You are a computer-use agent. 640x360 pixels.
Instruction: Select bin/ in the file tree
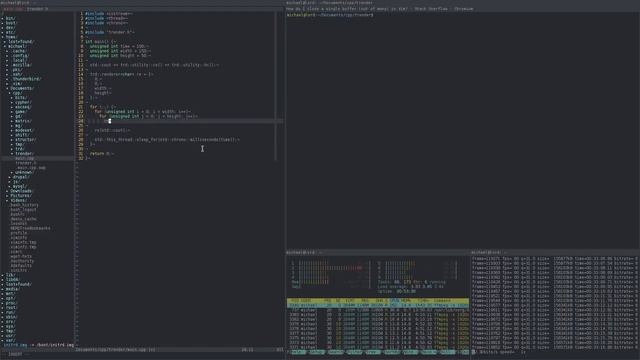[x=11, y=18]
